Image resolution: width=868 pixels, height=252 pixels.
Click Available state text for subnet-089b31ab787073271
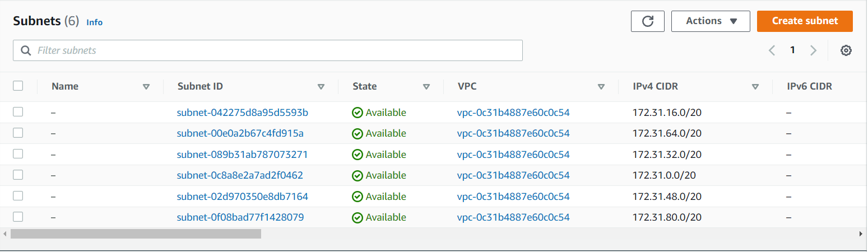tap(386, 155)
